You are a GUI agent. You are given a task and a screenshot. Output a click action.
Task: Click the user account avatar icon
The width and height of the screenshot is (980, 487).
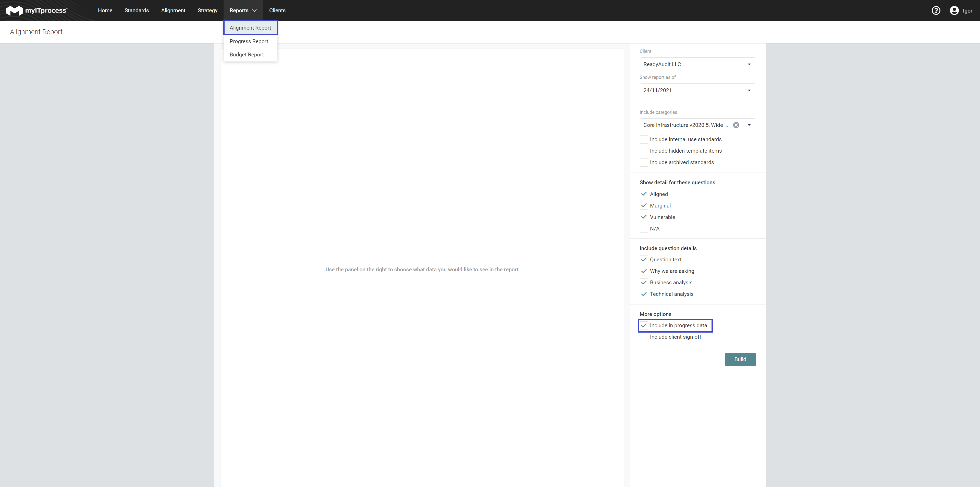[954, 11]
